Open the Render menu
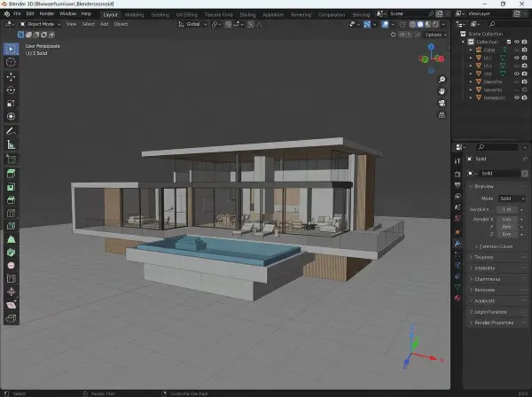Screen dimensions: 532x397 [47, 14]
